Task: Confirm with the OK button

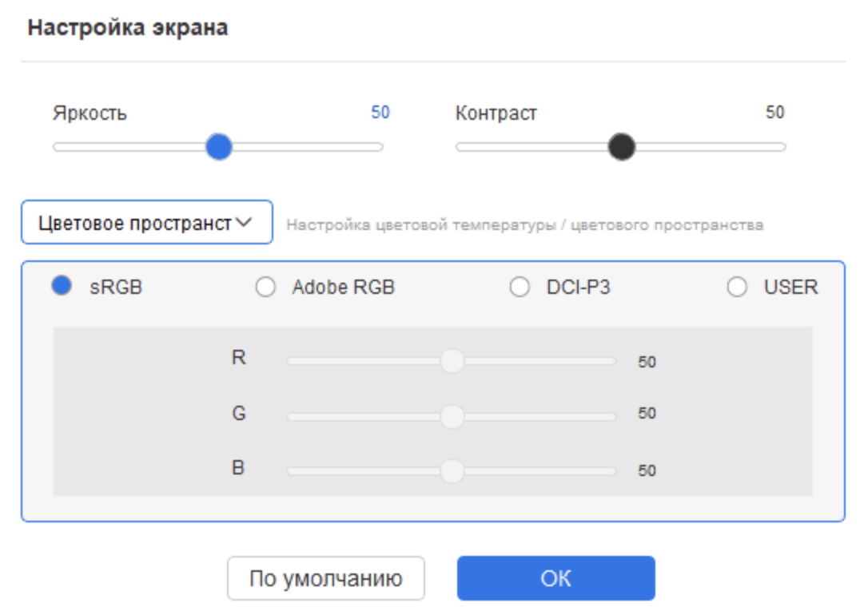Action: coord(555,578)
